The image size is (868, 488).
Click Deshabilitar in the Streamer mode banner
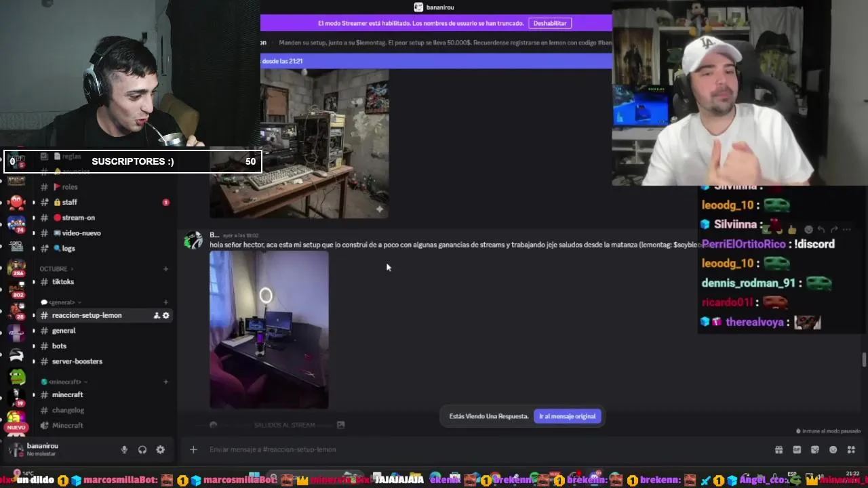[549, 23]
